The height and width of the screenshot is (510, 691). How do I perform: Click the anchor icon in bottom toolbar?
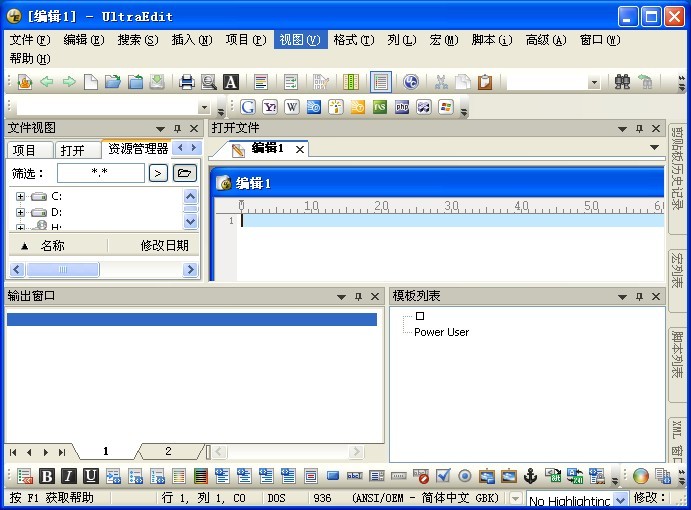pos(531,476)
